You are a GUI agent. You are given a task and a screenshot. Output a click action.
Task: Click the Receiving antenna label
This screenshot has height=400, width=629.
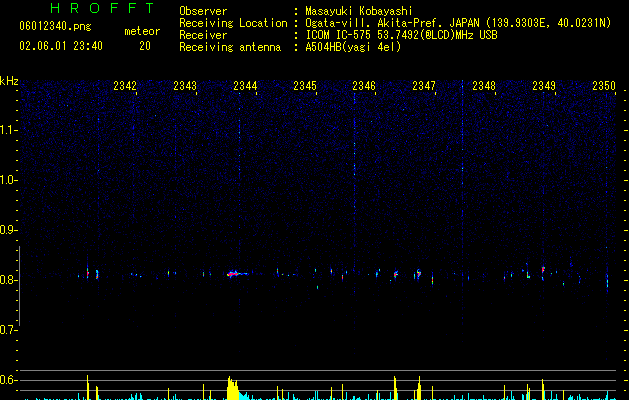tap(230, 47)
